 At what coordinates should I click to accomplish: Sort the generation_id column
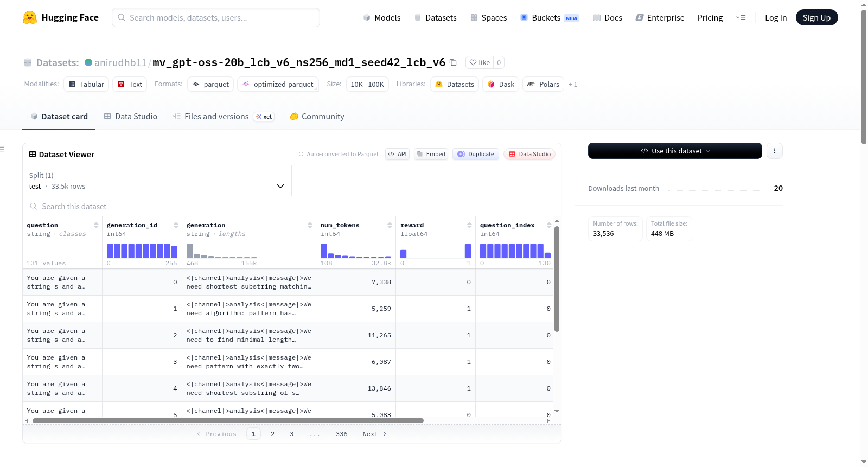click(x=176, y=225)
